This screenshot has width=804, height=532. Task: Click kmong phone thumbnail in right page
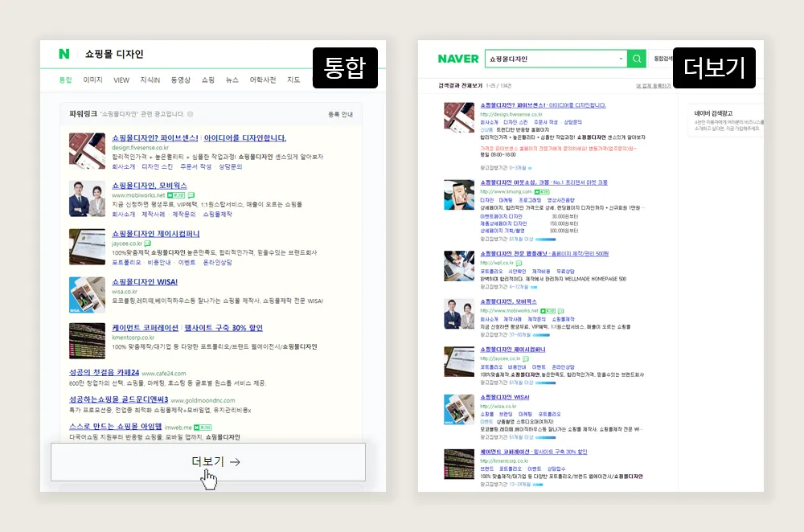pos(459,194)
